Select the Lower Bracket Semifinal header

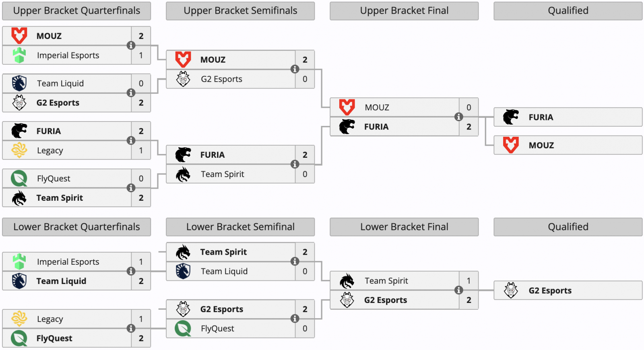[x=240, y=227]
